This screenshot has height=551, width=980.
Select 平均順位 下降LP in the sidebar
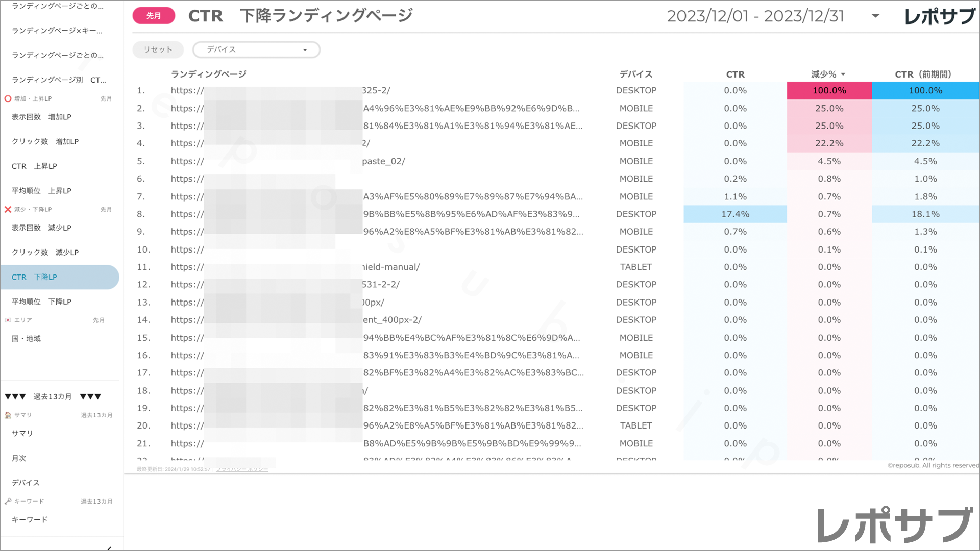[40, 301]
